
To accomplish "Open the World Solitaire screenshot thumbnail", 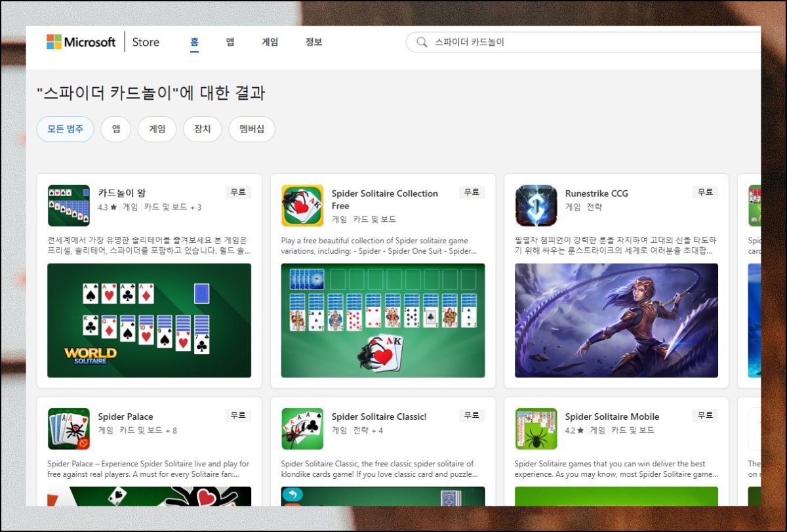I will (150, 320).
